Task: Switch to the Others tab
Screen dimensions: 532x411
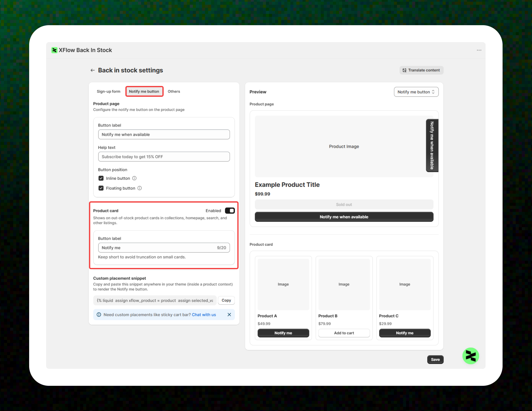Action: (174, 91)
